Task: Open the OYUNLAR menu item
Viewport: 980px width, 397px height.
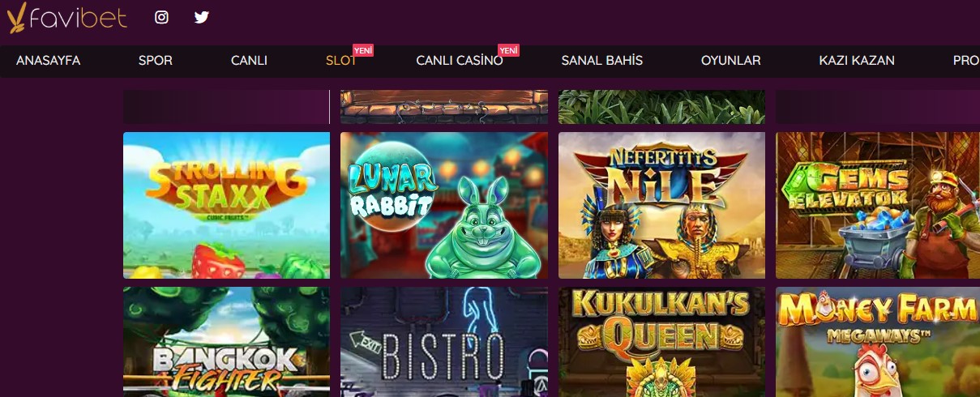Action: 730,61
